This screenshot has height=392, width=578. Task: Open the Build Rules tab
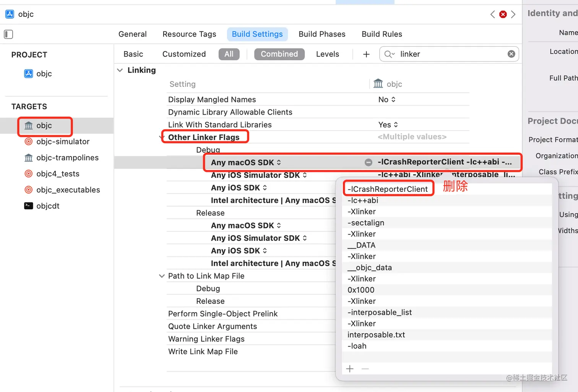pyautogui.click(x=382, y=34)
